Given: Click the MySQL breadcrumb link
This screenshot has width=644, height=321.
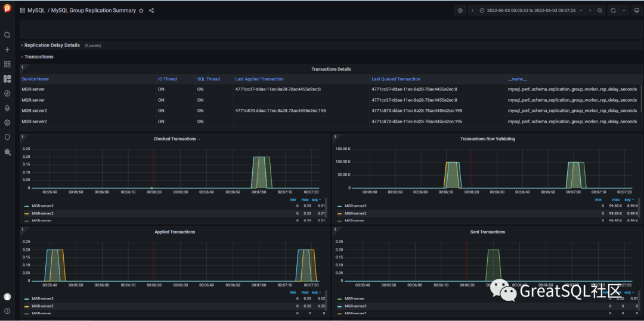Looking at the screenshot, I should [x=36, y=11].
